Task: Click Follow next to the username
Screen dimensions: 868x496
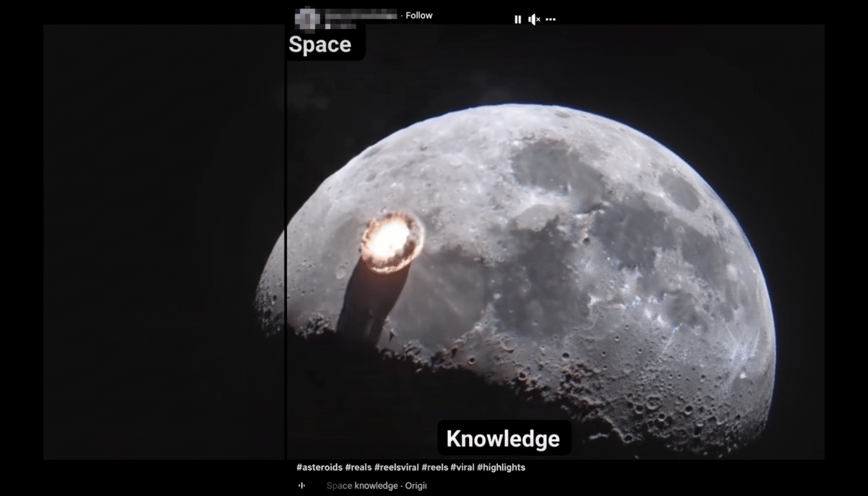Action: click(418, 15)
